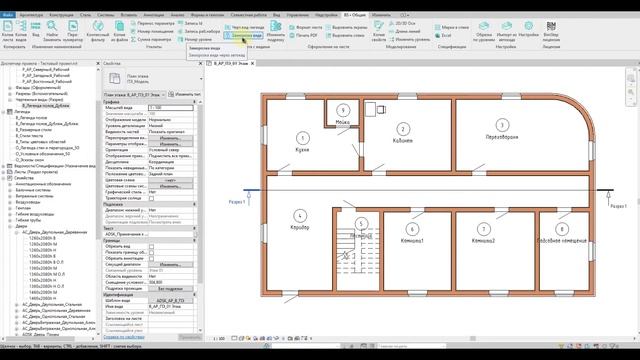Click the Импорт из автокада icon
640x360 pixels.
507,31
